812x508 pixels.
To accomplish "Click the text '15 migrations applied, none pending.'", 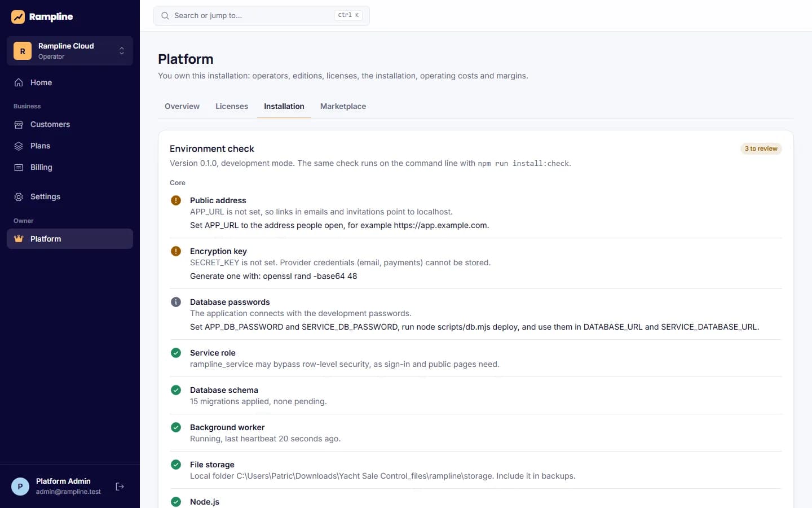I will pos(258,401).
